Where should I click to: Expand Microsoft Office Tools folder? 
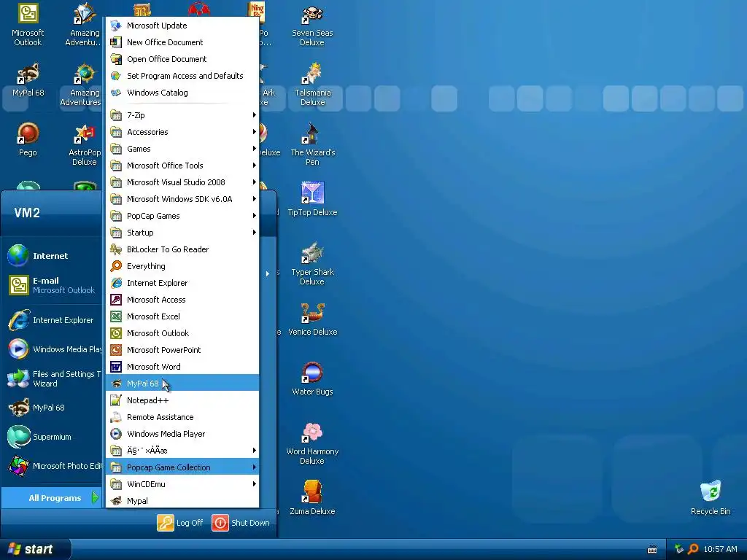click(182, 166)
